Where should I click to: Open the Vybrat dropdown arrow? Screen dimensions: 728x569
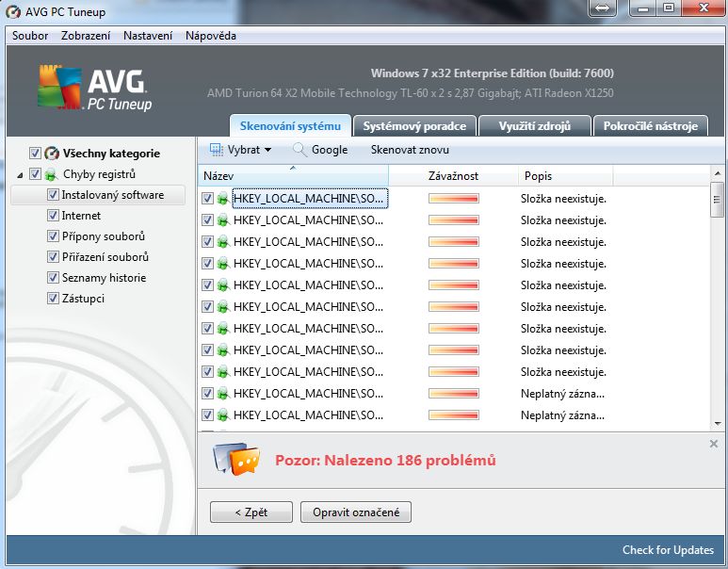pyautogui.click(x=267, y=150)
